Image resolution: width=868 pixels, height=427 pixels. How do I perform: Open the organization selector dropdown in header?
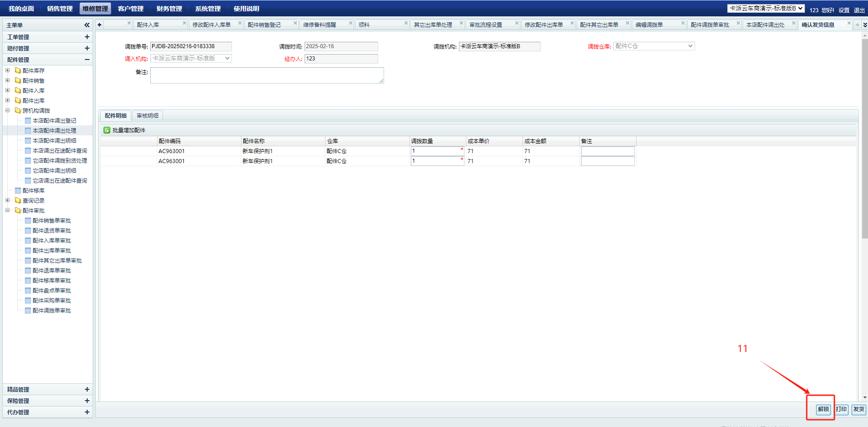(x=766, y=9)
